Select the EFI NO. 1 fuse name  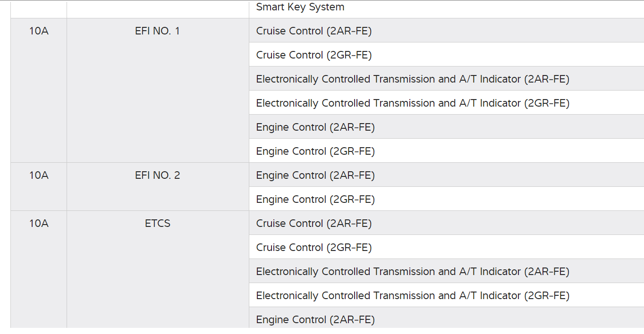[x=157, y=31]
